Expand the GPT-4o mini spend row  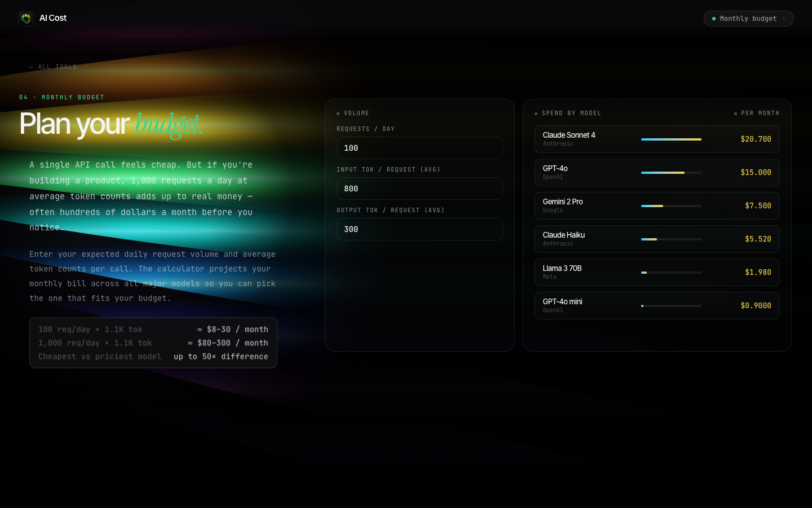pos(657,305)
